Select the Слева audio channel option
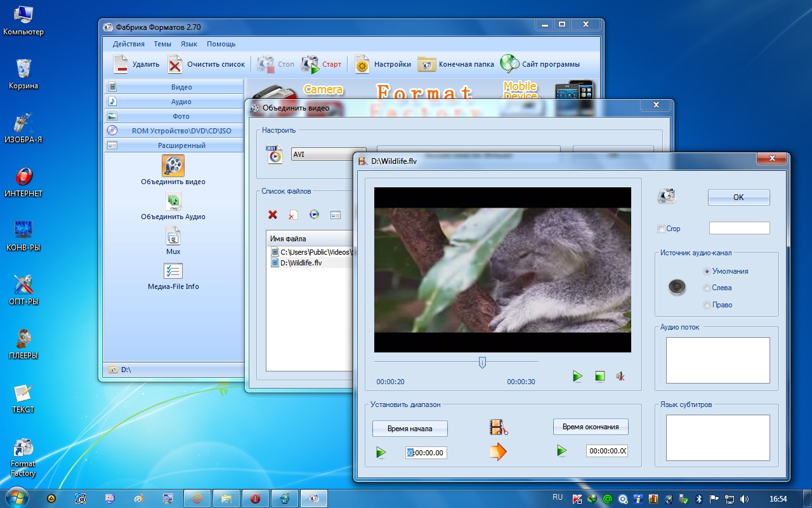 (707, 288)
